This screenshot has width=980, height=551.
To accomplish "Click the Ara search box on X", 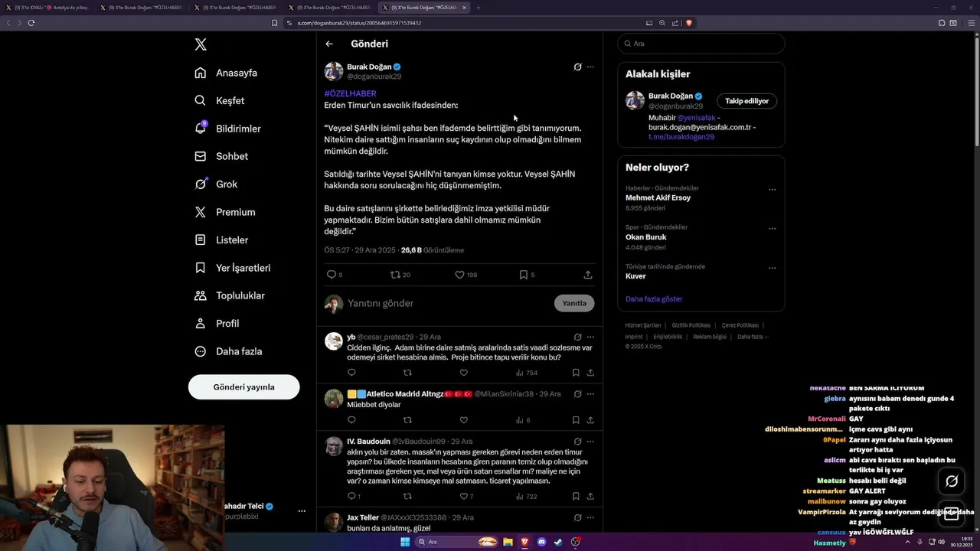I will pos(701,44).
